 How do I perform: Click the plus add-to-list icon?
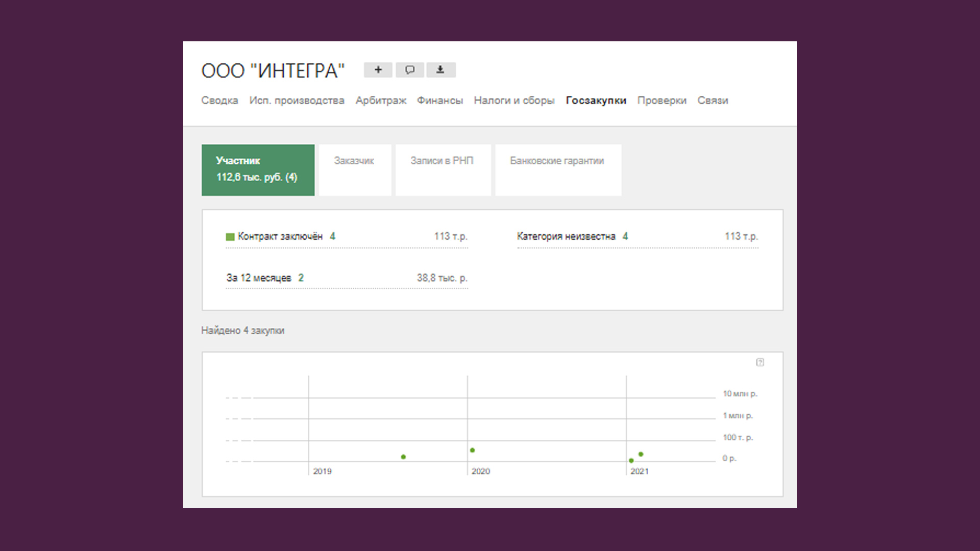click(x=378, y=70)
